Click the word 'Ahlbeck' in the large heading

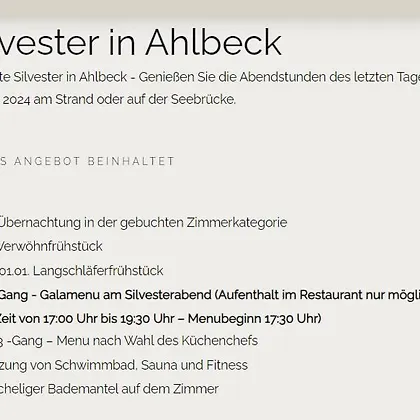[214, 42]
